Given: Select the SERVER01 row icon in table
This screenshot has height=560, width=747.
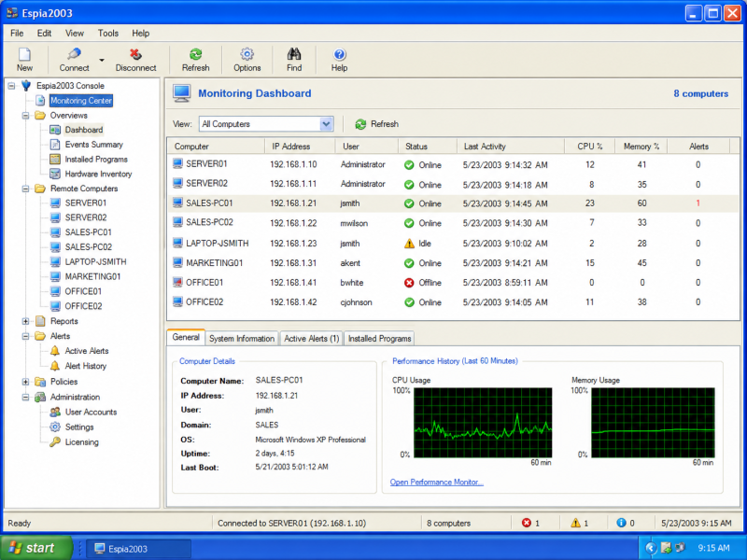Looking at the screenshot, I should [177, 164].
